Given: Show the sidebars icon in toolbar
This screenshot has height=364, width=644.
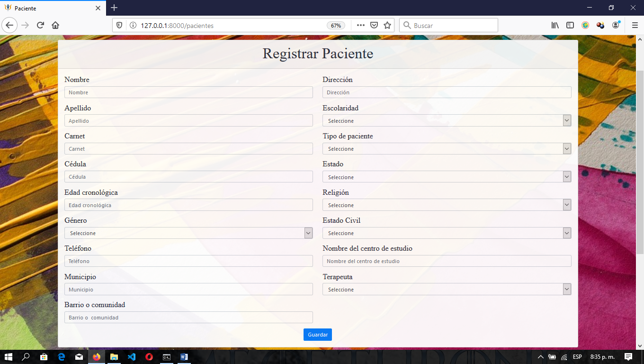Looking at the screenshot, I should pyautogui.click(x=570, y=26).
